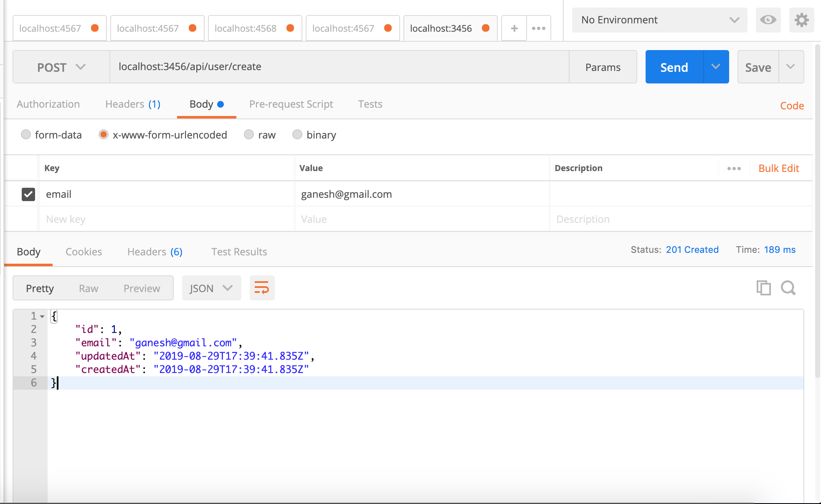Viewport: 821px width, 504px height.
Task: Toggle response word wrap icon
Action: 262,288
